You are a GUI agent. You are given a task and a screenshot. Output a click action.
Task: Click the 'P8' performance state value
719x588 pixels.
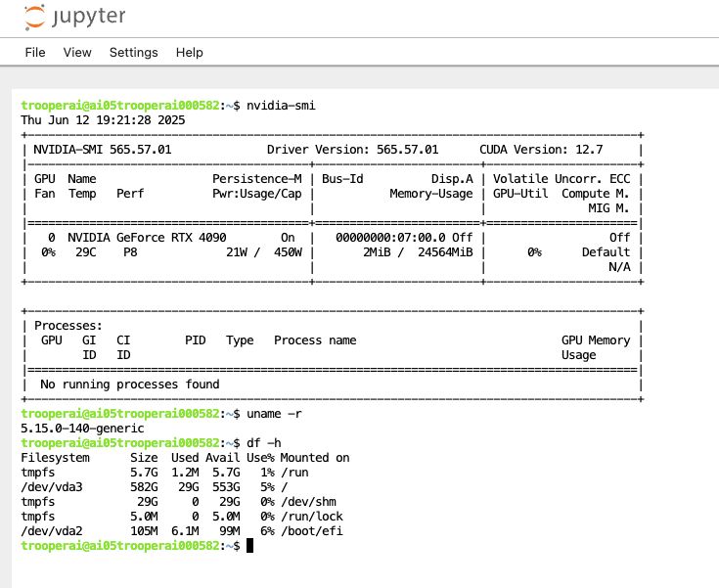coord(130,252)
